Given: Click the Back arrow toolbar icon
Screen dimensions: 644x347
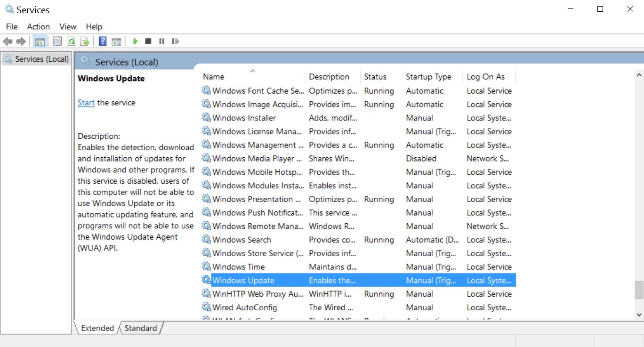Looking at the screenshot, I should (x=8, y=41).
